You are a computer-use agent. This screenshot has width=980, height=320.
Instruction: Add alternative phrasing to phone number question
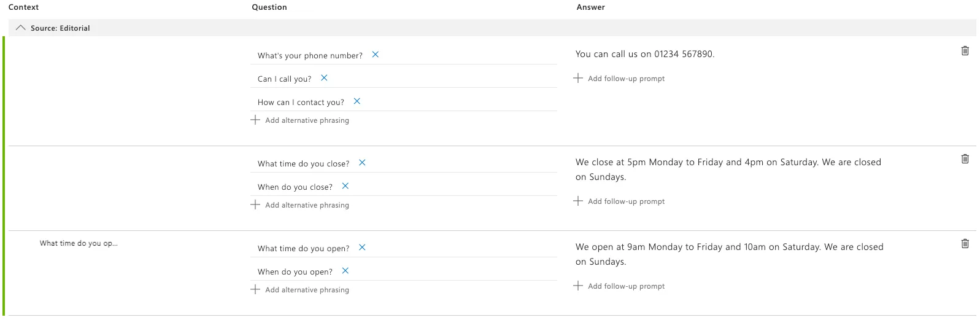(300, 120)
